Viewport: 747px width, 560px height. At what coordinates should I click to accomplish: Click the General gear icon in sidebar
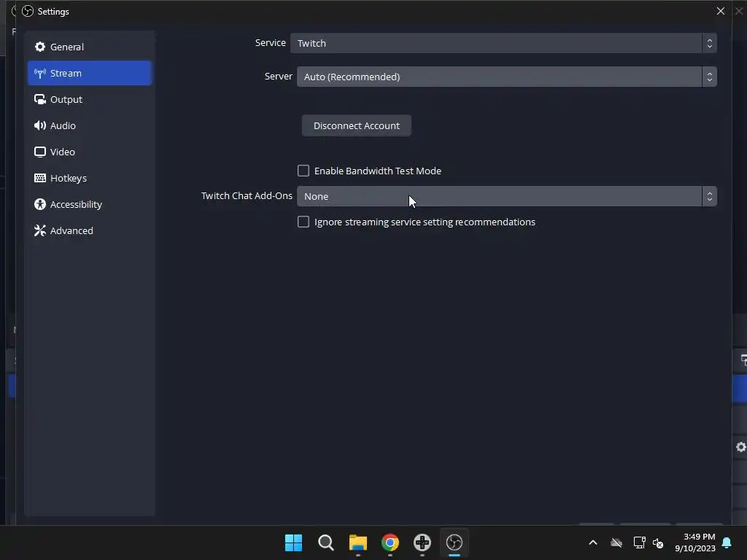coord(40,47)
